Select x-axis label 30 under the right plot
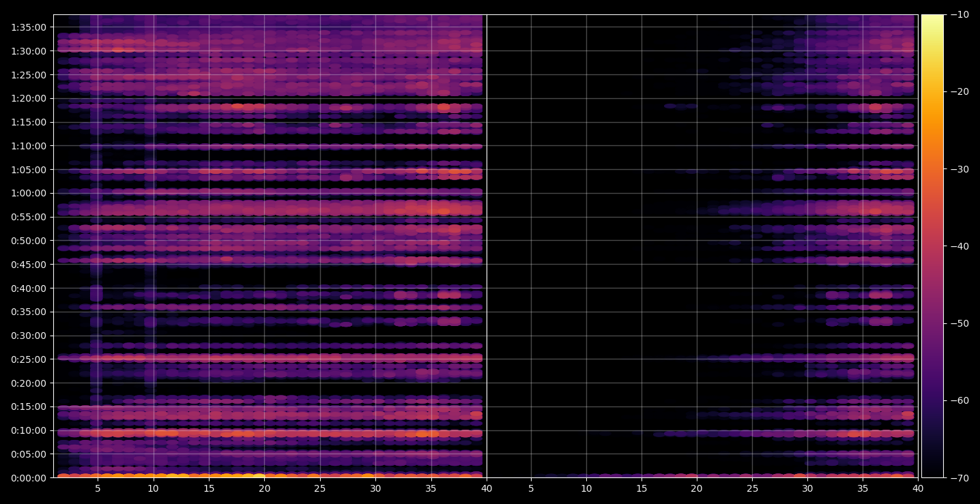Image resolution: width=980 pixels, height=504 pixels. 807,488
